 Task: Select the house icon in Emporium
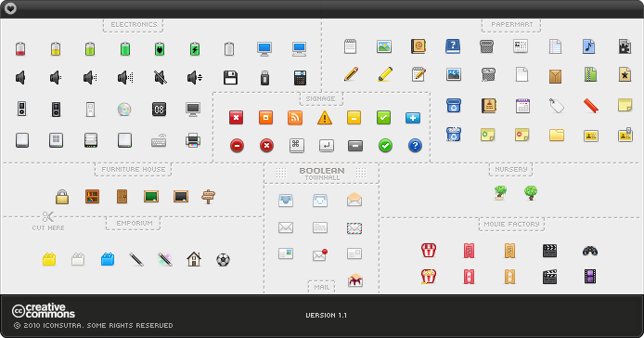click(193, 259)
